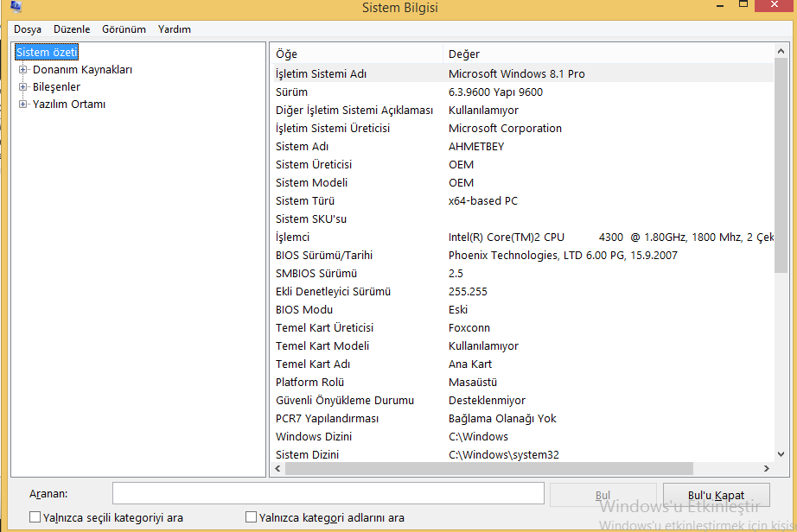Image resolution: width=797 pixels, height=532 pixels.
Task: Select the Sistem Adı row
Action: coord(522,146)
